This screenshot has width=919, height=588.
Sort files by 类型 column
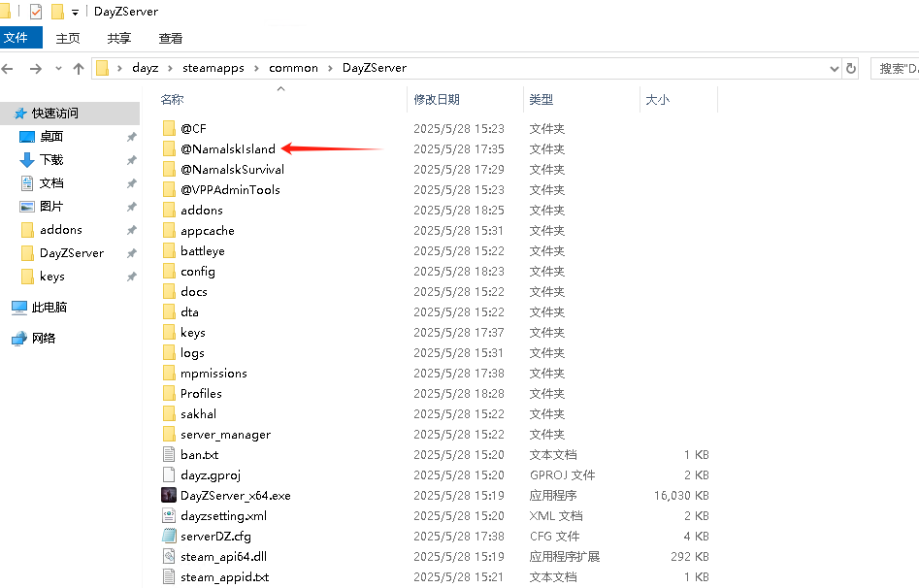tap(541, 100)
